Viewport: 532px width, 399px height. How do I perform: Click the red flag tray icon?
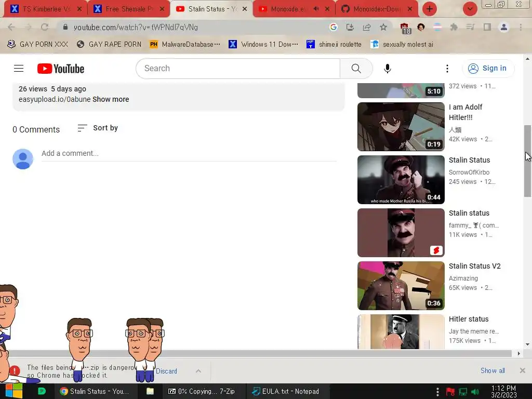[450, 392]
